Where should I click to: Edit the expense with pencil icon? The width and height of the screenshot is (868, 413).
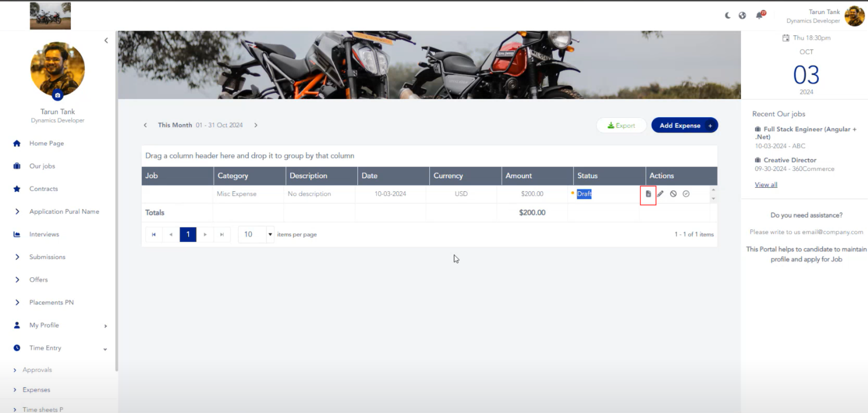(660, 194)
